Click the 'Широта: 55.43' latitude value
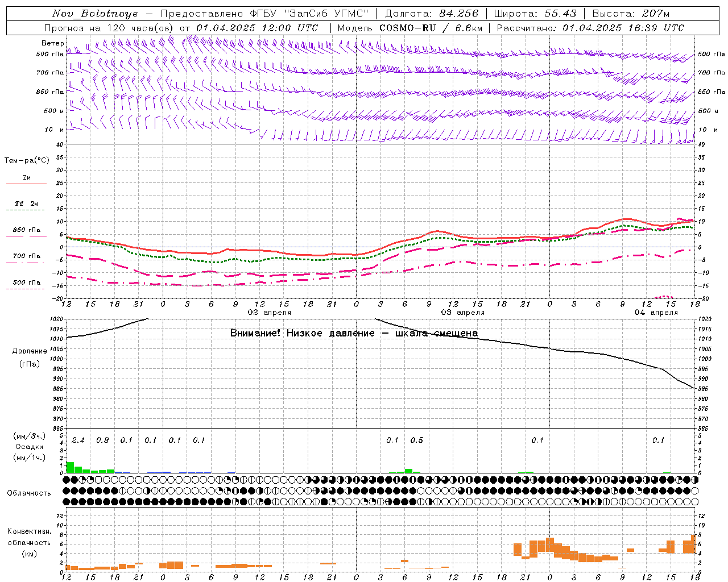 [535, 14]
